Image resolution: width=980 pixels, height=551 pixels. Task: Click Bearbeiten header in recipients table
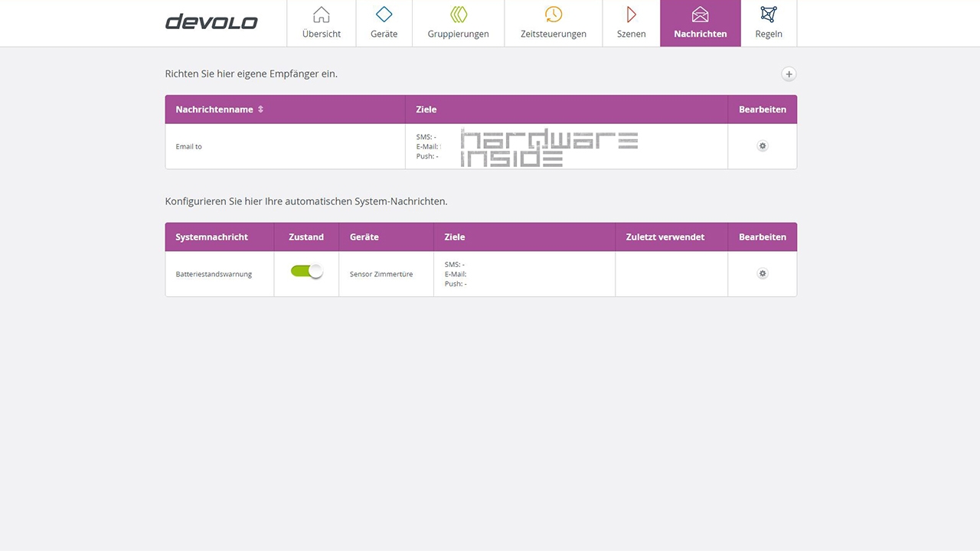(763, 109)
